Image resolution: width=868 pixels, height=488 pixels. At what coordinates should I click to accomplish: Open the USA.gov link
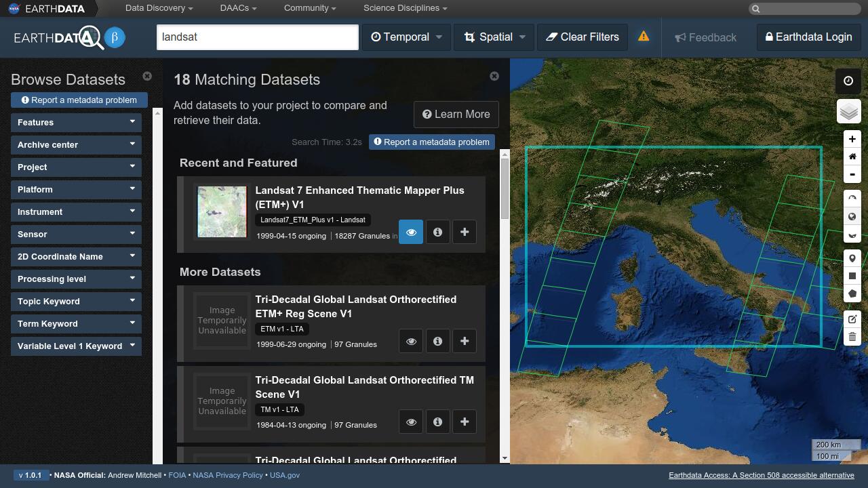tap(285, 475)
